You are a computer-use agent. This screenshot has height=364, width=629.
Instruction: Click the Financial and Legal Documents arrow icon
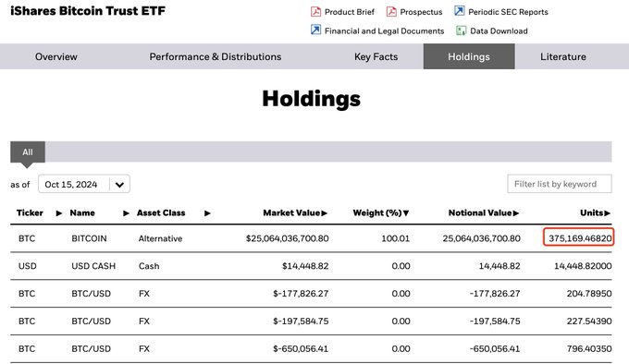click(x=315, y=30)
